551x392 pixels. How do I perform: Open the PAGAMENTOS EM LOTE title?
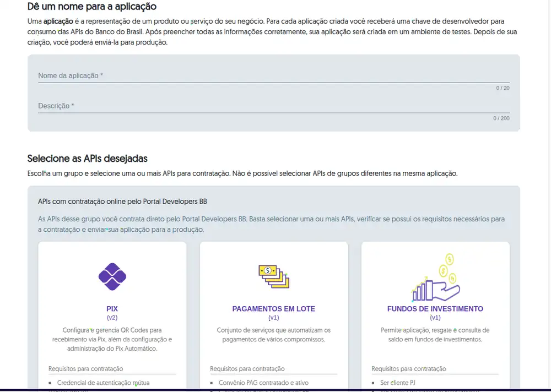[x=274, y=309]
